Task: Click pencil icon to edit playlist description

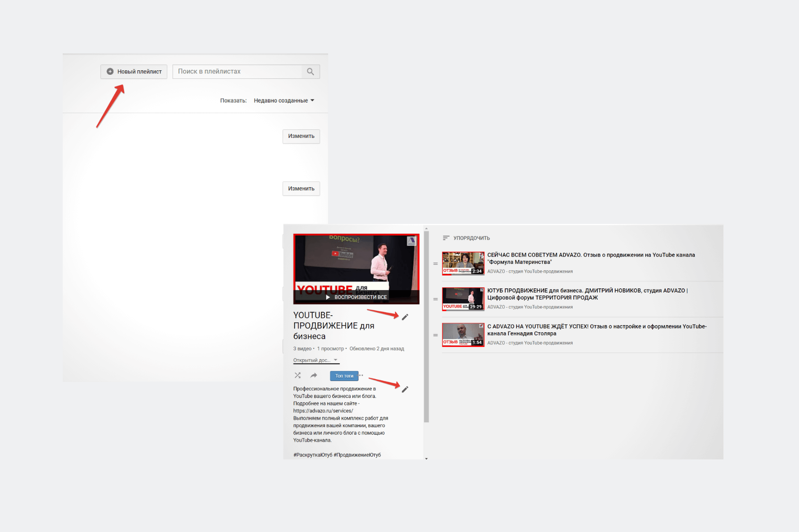Action: (x=405, y=389)
